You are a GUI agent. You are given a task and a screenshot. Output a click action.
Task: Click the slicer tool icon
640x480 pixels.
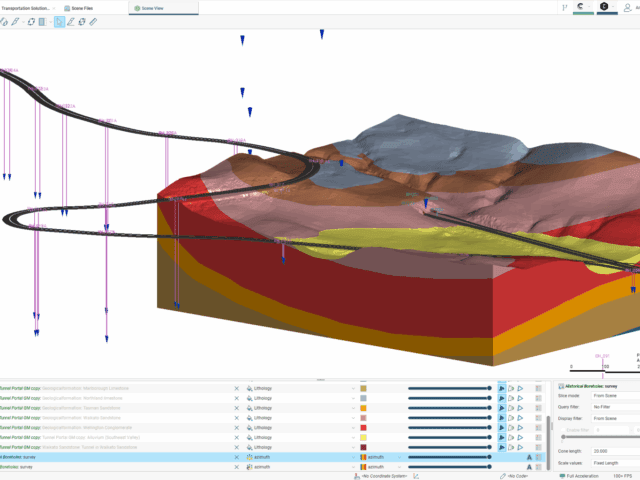pyautogui.click(x=42, y=21)
